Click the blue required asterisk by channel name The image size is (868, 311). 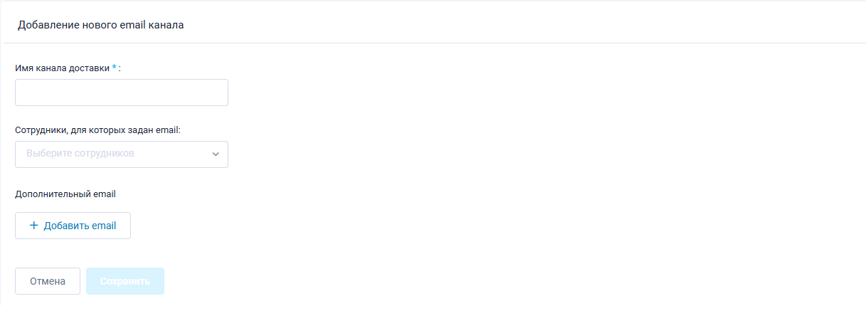point(114,68)
